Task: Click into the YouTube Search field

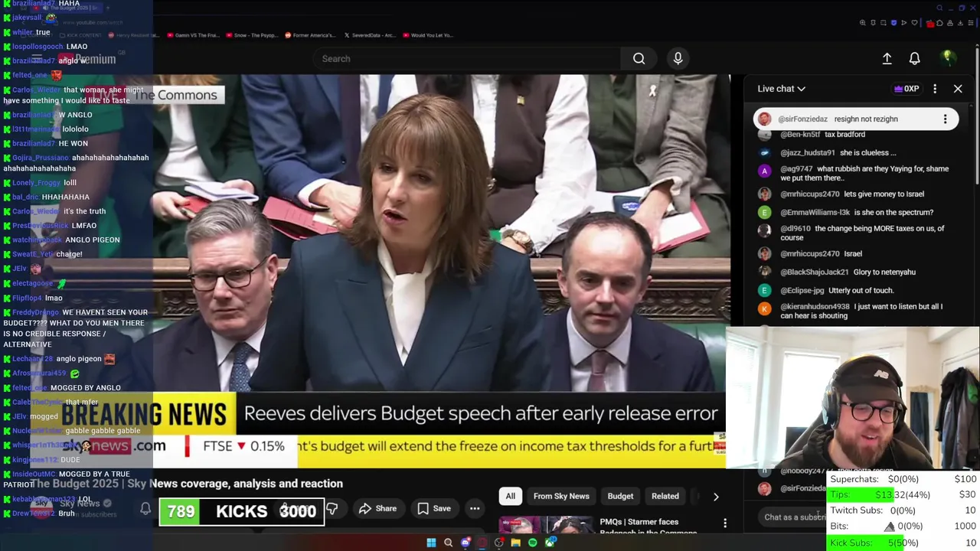Action: pyautogui.click(x=467, y=59)
